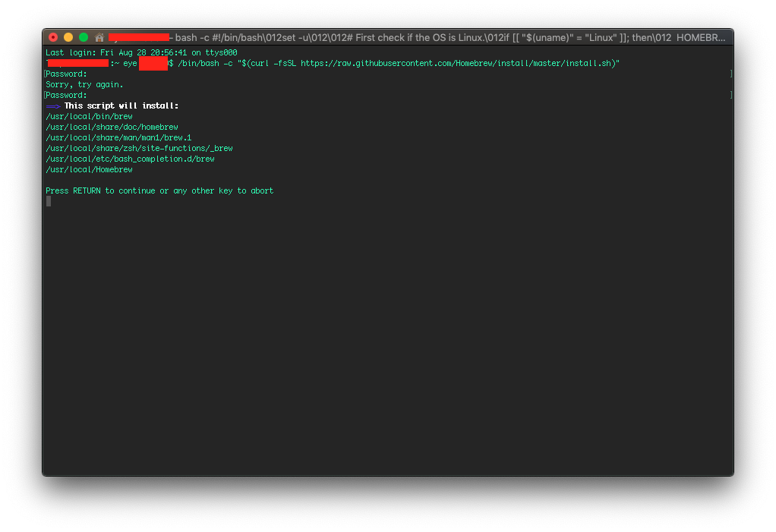
Task: Zoom the Terminal with green button
Action: pos(84,37)
